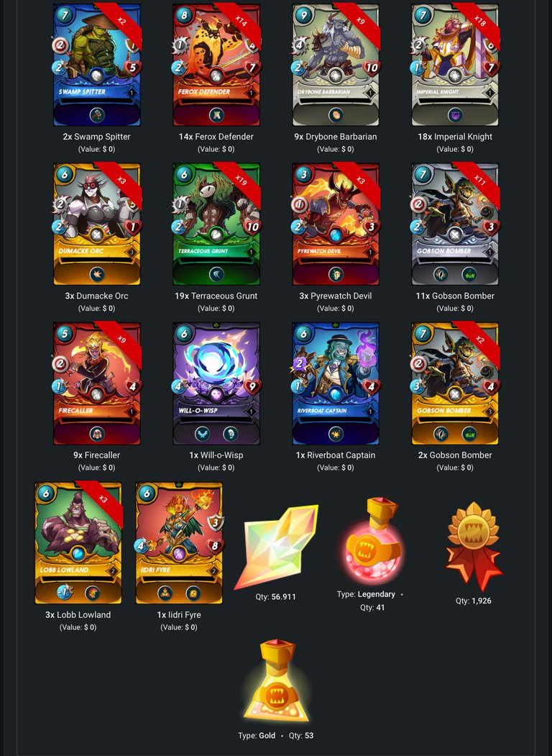Click the Dark Energy Crystal icon
Screen dimensions: 552x756
[276, 547]
